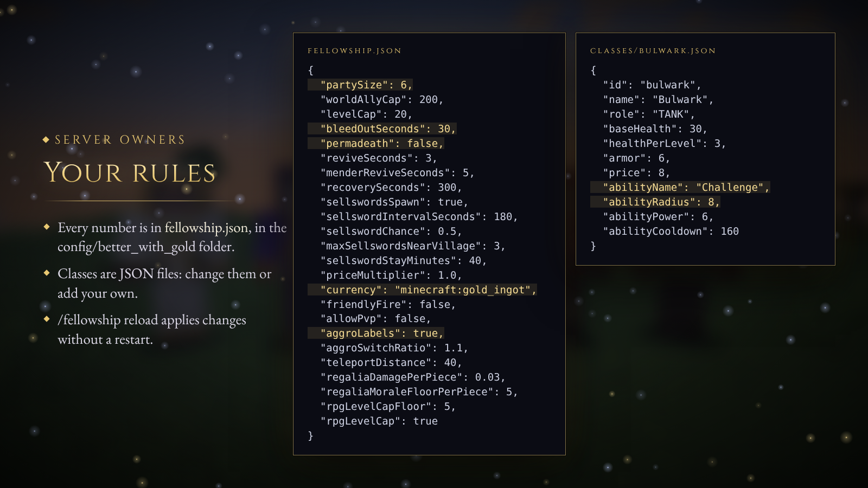Click the "rpgLevelCap": true line
The height and width of the screenshot is (488, 868).
379,421
